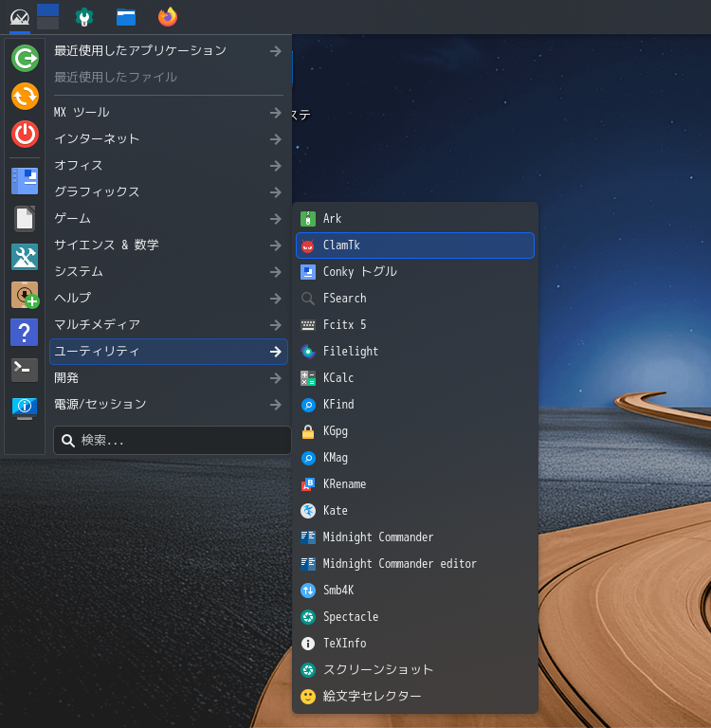Expand the インターネット category
The width and height of the screenshot is (711, 728).
point(168,138)
